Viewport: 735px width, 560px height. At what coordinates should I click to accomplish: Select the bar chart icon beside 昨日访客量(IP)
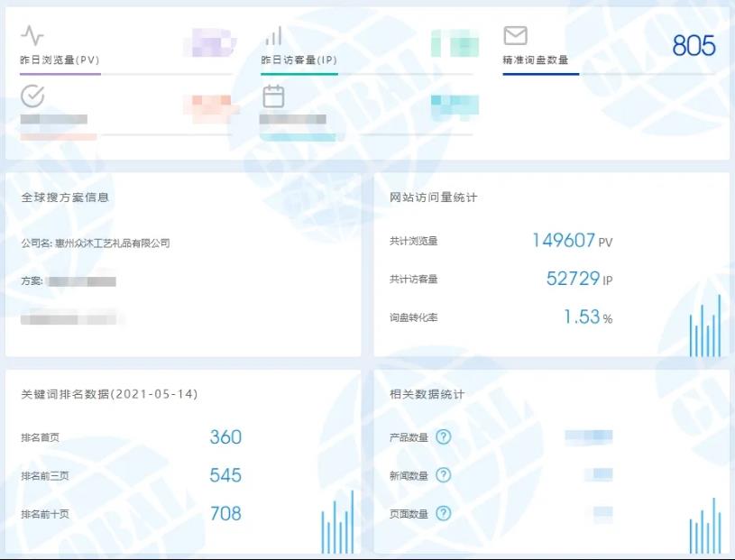coord(273,38)
